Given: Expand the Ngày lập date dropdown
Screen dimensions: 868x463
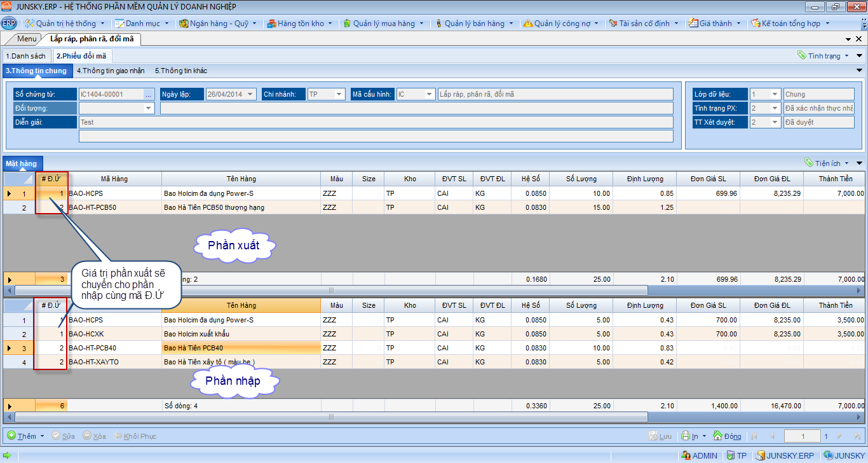Looking at the screenshot, I should point(251,94).
